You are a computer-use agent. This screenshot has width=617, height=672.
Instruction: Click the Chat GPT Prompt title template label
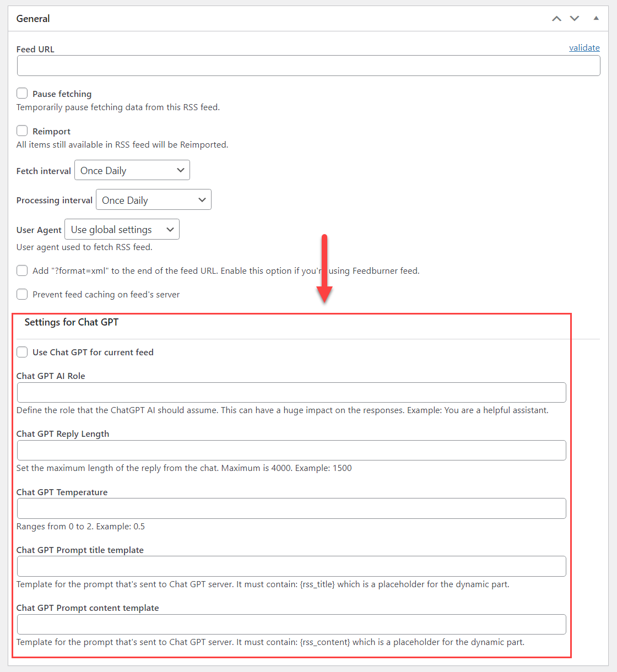80,550
